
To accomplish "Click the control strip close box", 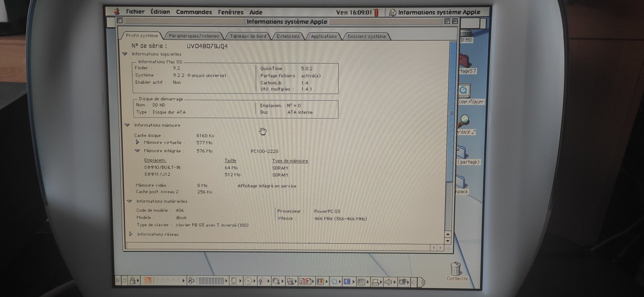I will tap(118, 281).
